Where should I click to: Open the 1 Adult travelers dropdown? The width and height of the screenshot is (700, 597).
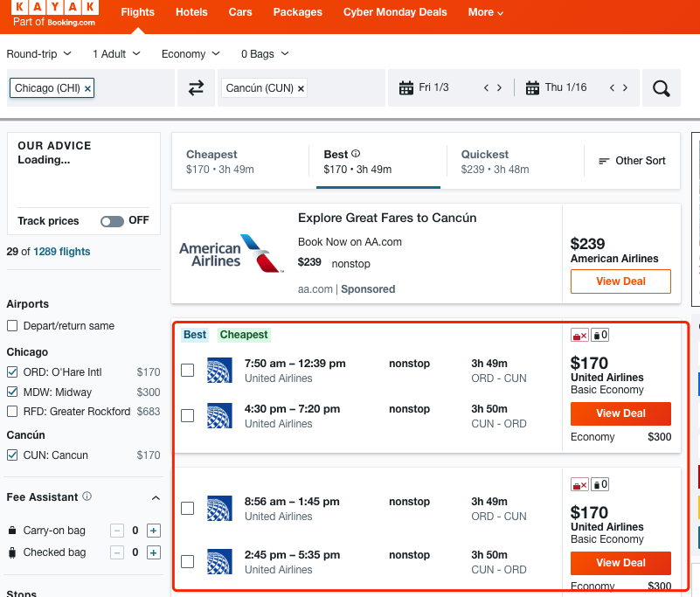pyautogui.click(x=116, y=54)
